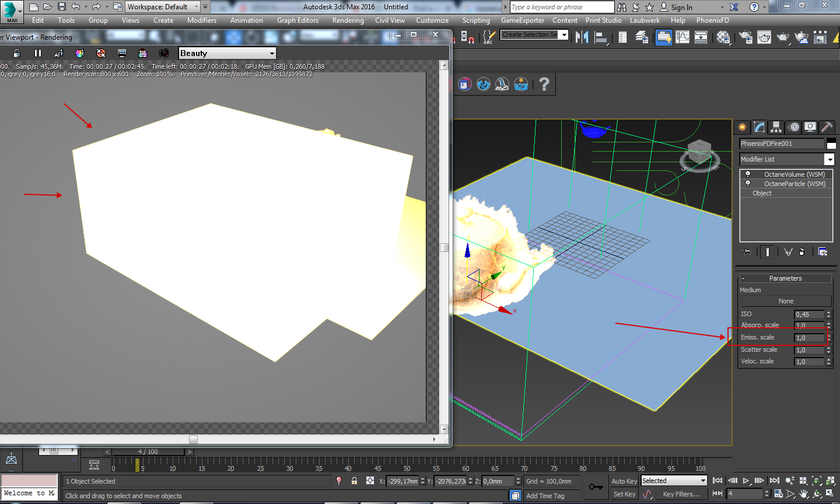Image resolution: width=840 pixels, height=504 pixels.
Task: Go to the start frame
Action: click(717, 481)
